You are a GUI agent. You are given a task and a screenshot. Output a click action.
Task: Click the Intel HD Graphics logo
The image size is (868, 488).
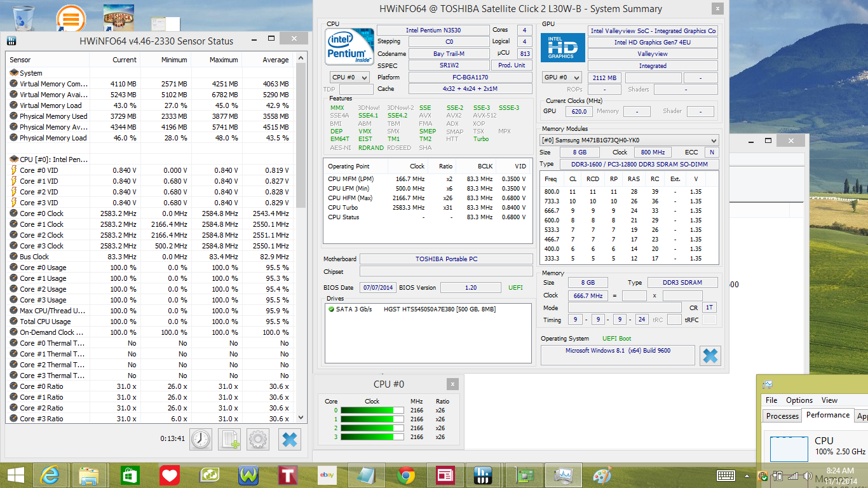pyautogui.click(x=562, y=48)
